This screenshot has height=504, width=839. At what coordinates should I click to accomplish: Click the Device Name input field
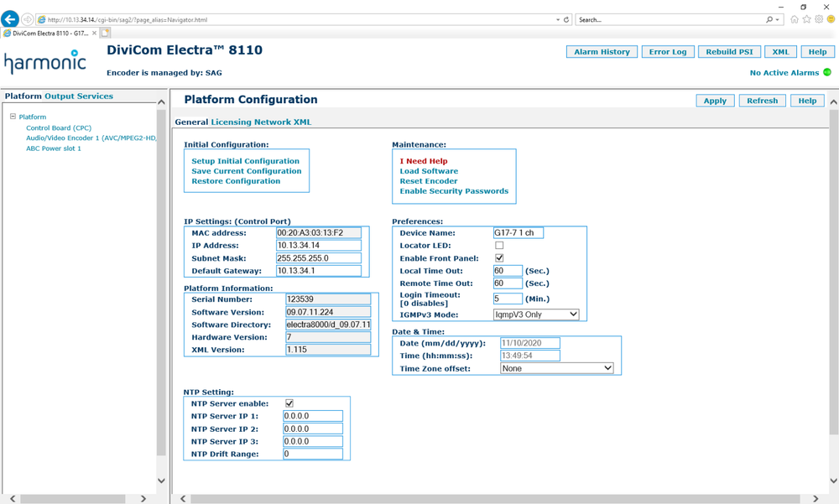pos(518,233)
